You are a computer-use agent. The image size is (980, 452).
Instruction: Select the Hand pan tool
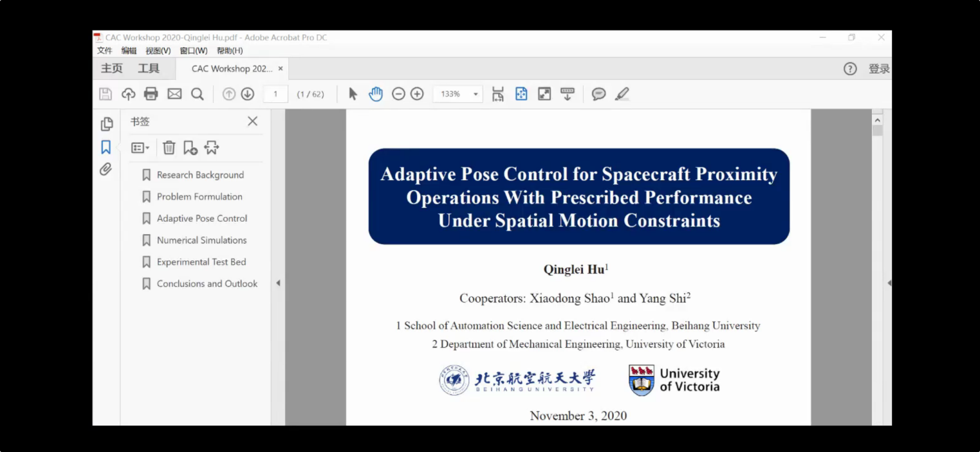click(x=376, y=94)
